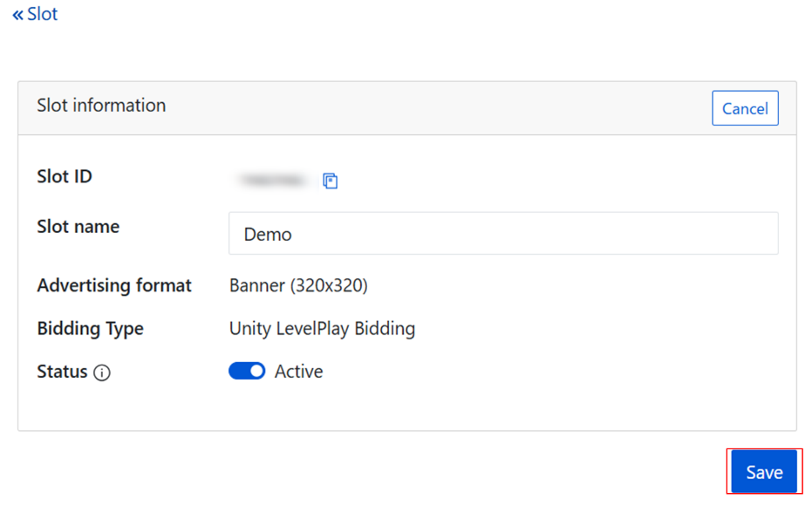The image size is (812, 506).
Task: Click the Status field label
Action: 62,372
